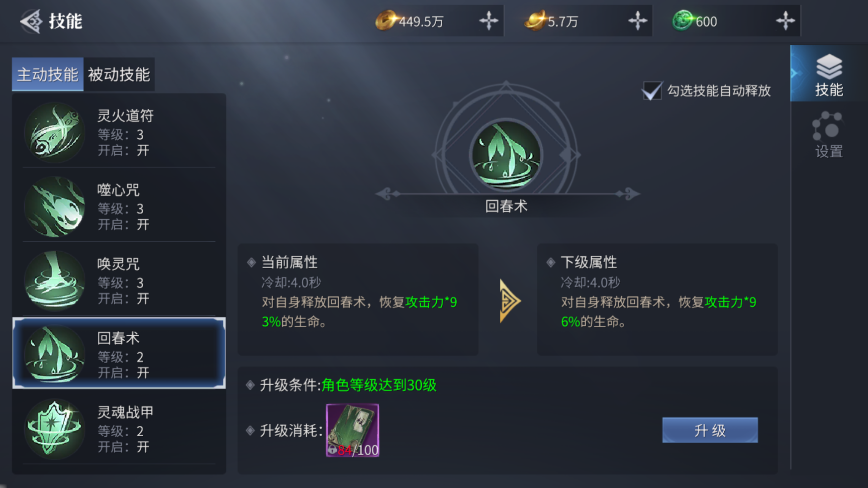This screenshot has width=868, height=488.
Task: Toggle the 勾选技能自动释放 checkbox
Action: click(x=652, y=91)
